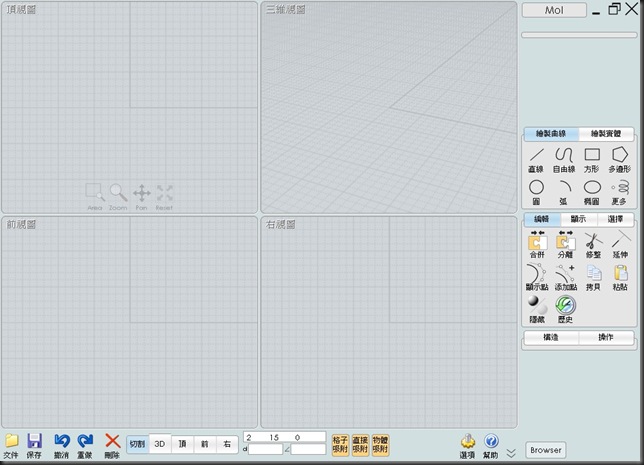Click the 合併 join icon
The height and width of the screenshot is (465, 644).
click(x=537, y=244)
